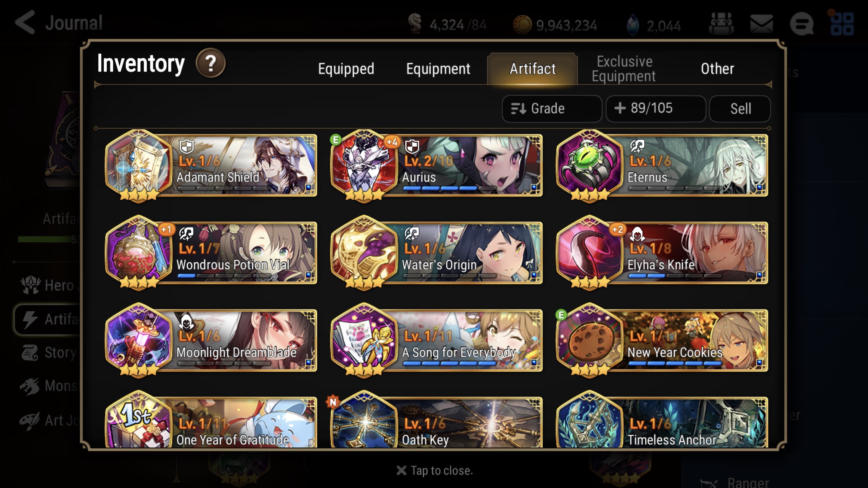Open the Other tab
Image resolution: width=868 pixels, height=488 pixels.
pyautogui.click(x=717, y=69)
